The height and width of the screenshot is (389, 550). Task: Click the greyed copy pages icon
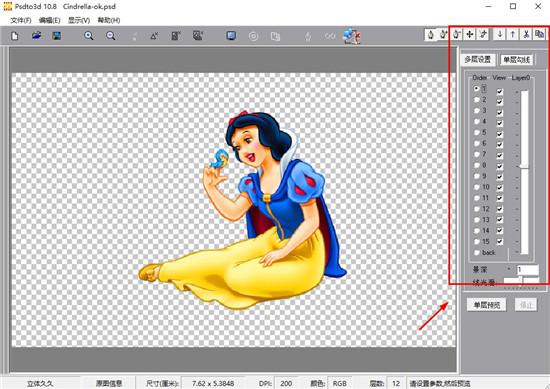275,36
